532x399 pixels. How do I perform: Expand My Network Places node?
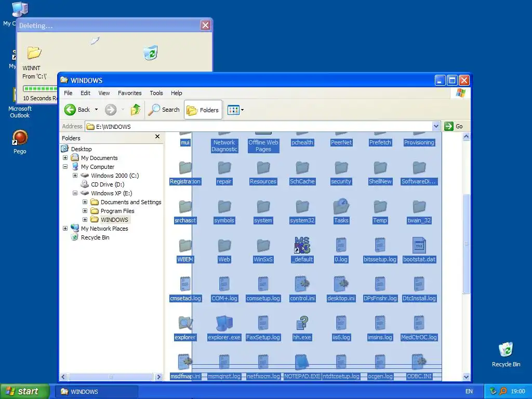(65, 229)
